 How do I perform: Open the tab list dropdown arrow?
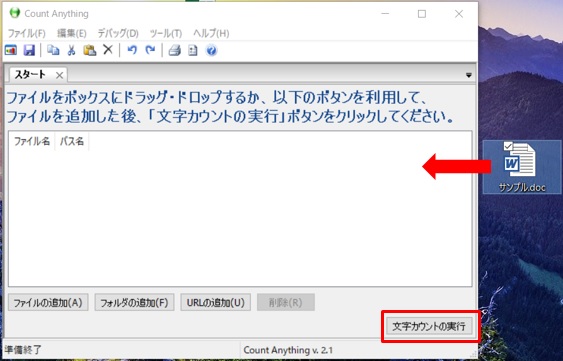(x=469, y=75)
